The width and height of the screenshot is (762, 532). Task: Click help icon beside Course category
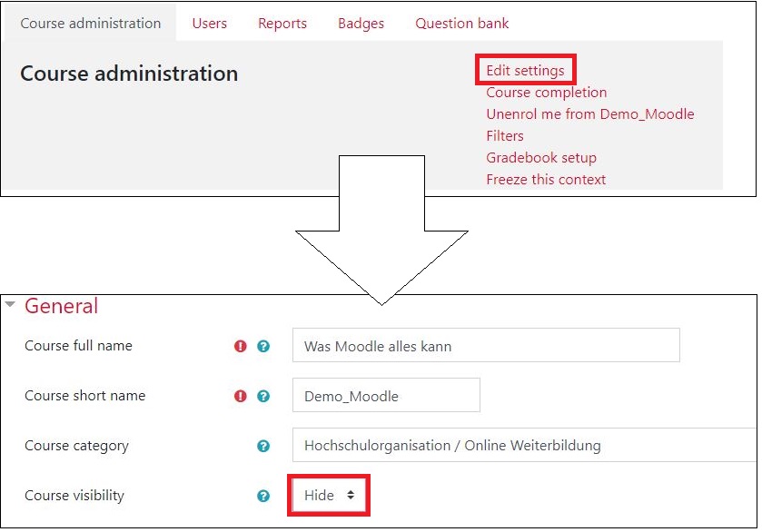click(263, 446)
